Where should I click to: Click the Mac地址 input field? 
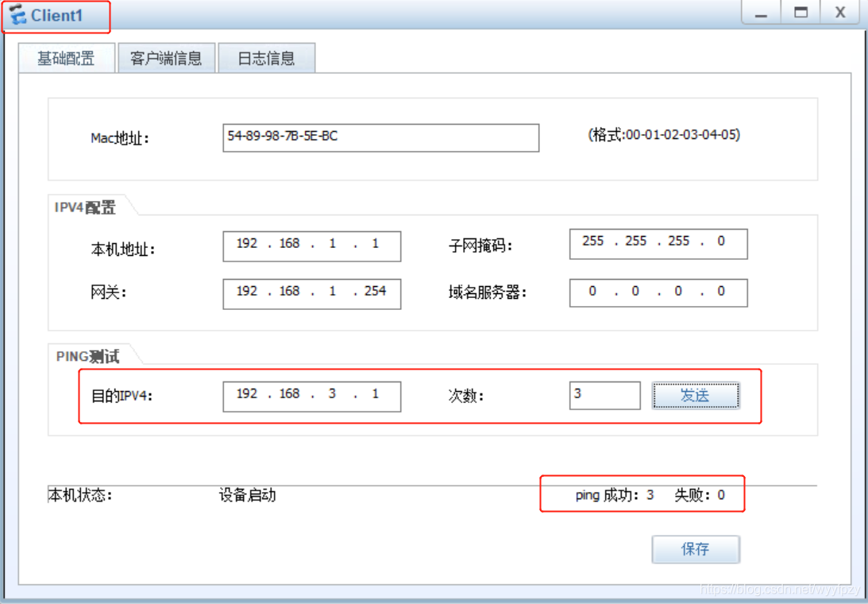(381, 138)
